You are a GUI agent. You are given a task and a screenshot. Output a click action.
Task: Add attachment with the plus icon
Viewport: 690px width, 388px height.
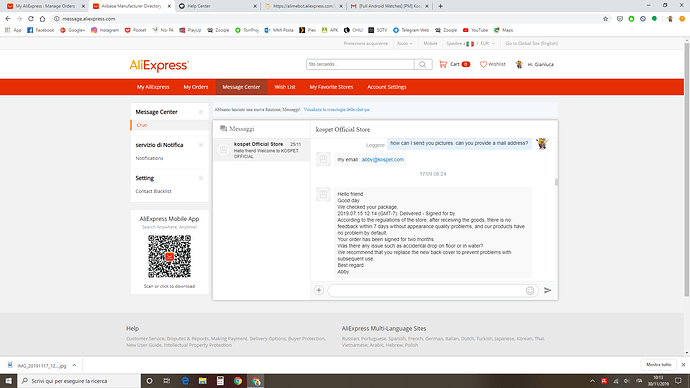[x=319, y=290]
